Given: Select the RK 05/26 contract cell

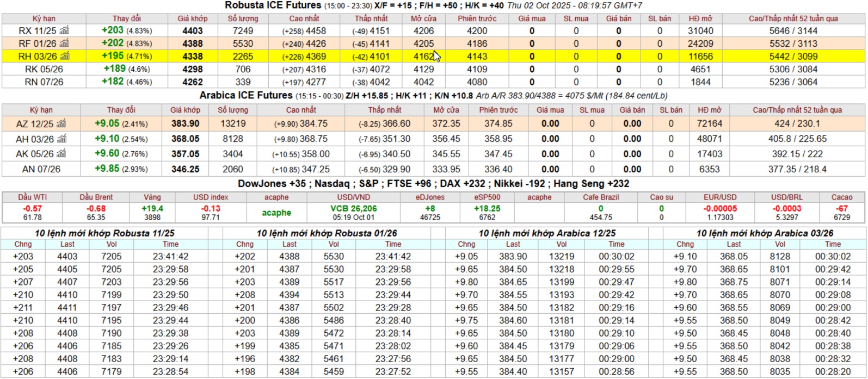Looking at the screenshot, I should click(x=44, y=69).
